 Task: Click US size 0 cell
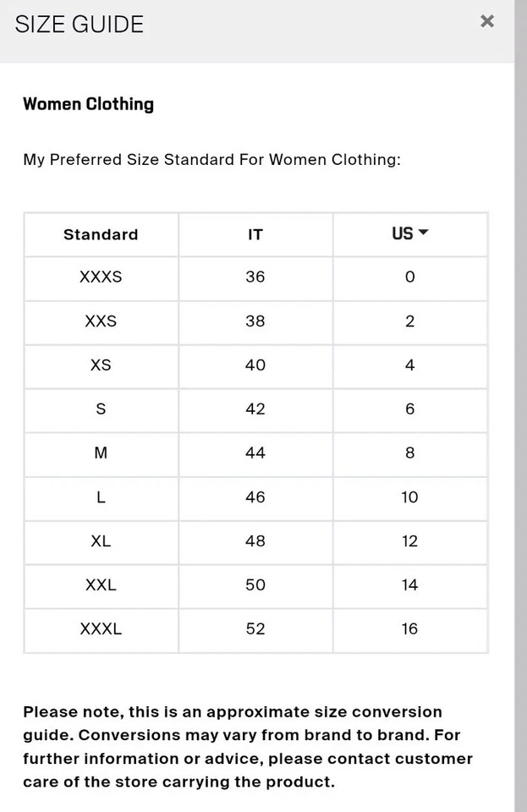coord(409,277)
